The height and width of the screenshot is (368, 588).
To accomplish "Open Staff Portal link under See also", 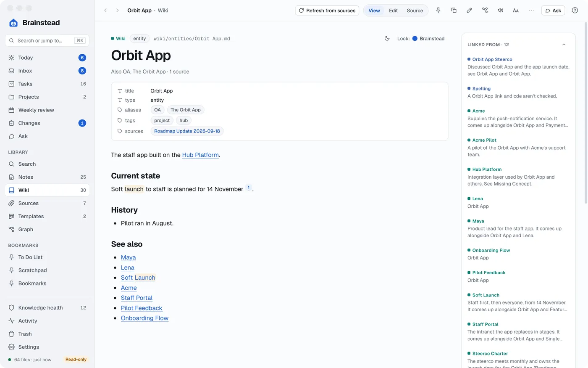I will pyautogui.click(x=136, y=298).
